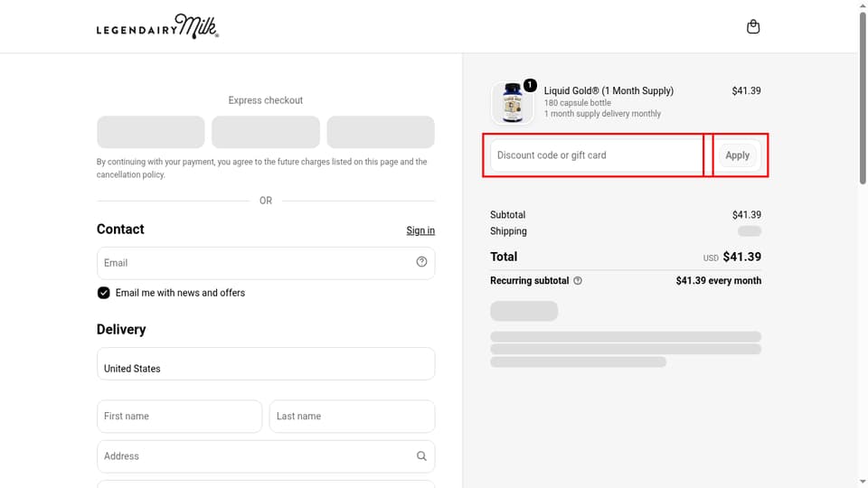Viewport: 868px width, 488px height.
Task: Click the Delivery heading
Action: [121, 329]
